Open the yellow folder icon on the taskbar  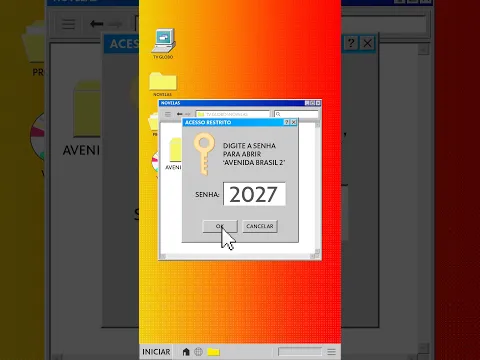coord(213,352)
